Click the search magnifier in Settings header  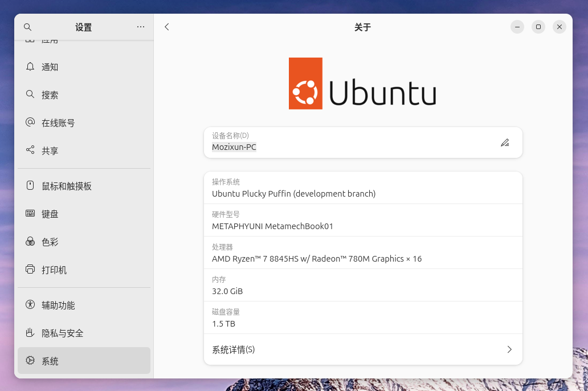coord(27,27)
